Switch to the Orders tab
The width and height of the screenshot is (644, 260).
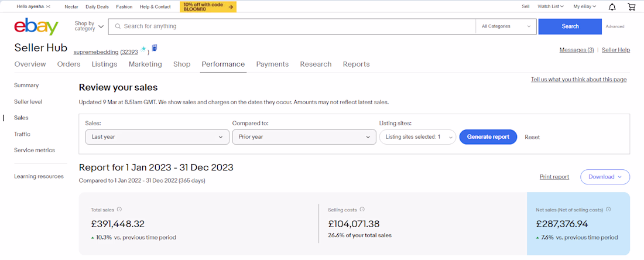click(x=68, y=64)
